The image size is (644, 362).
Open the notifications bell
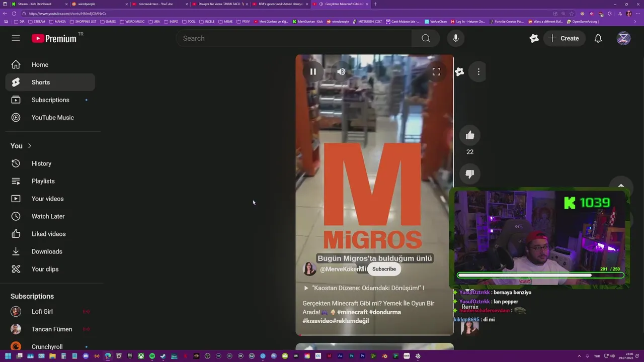(598, 38)
